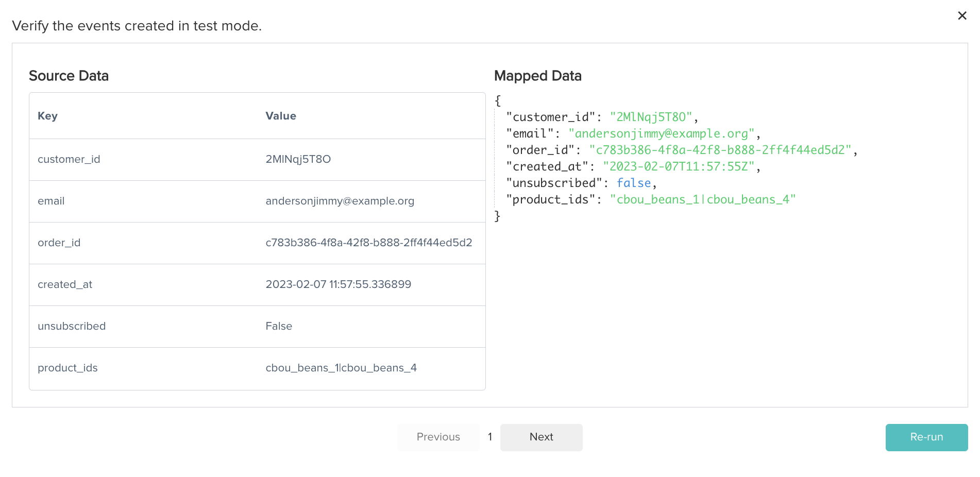The width and height of the screenshot is (980, 477).
Task: Click the product_ids key cell
Action: [x=67, y=368]
